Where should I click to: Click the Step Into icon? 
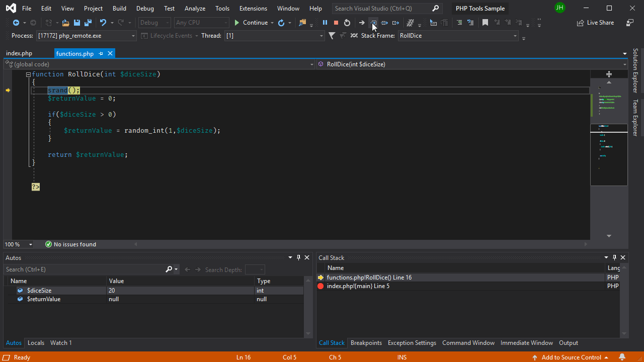[373, 23]
